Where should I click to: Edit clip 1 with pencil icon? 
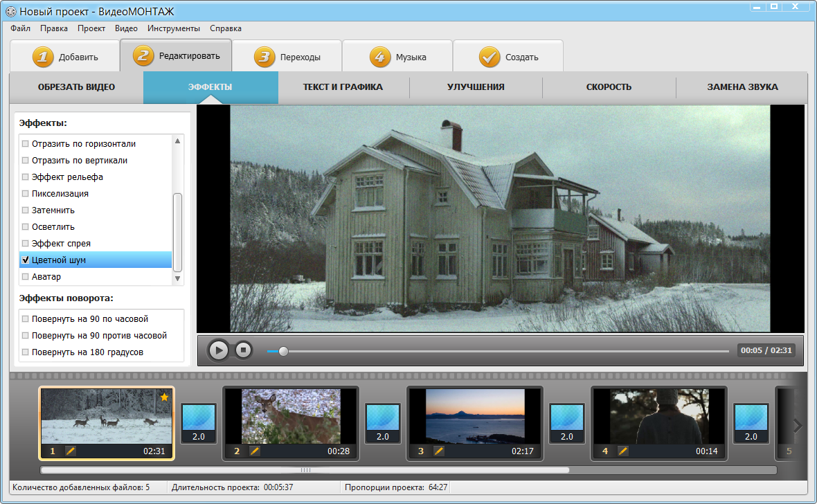[71, 451]
